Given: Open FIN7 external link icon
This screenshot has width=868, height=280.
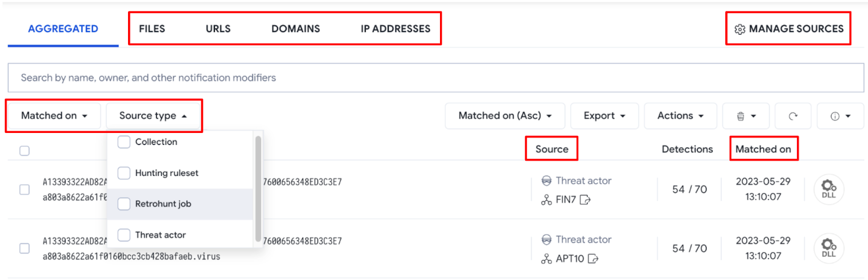Looking at the screenshot, I should (585, 200).
